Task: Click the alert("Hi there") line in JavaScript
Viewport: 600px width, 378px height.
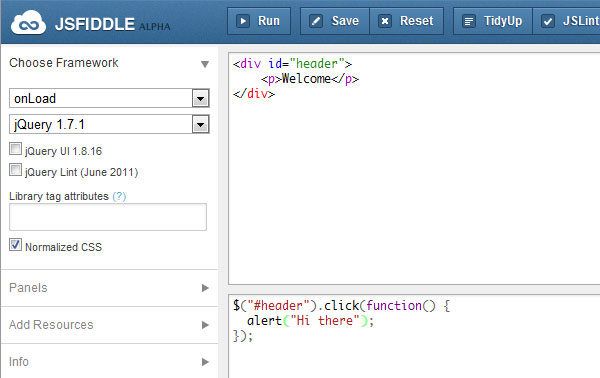Action: tap(310, 321)
